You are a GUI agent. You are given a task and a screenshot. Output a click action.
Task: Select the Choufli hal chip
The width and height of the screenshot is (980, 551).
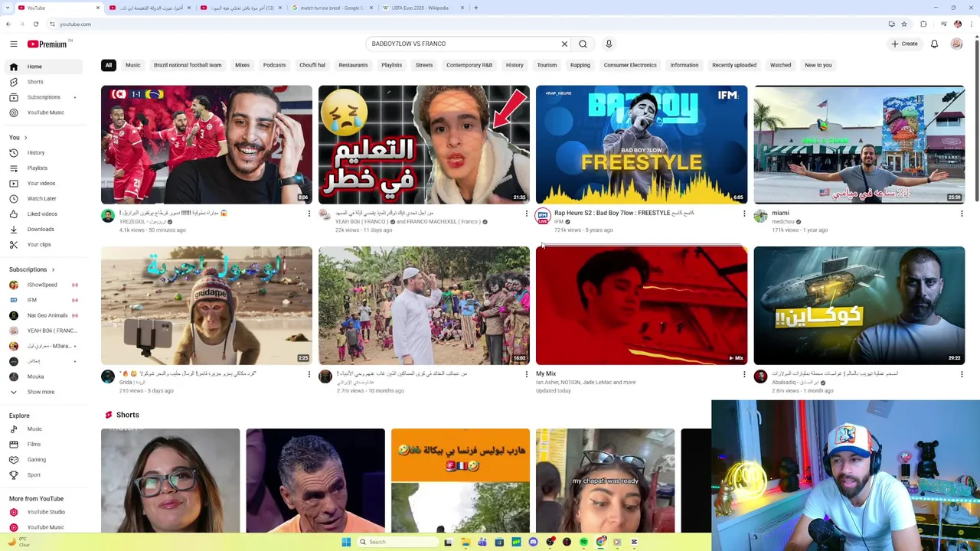pyautogui.click(x=312, y=65)
